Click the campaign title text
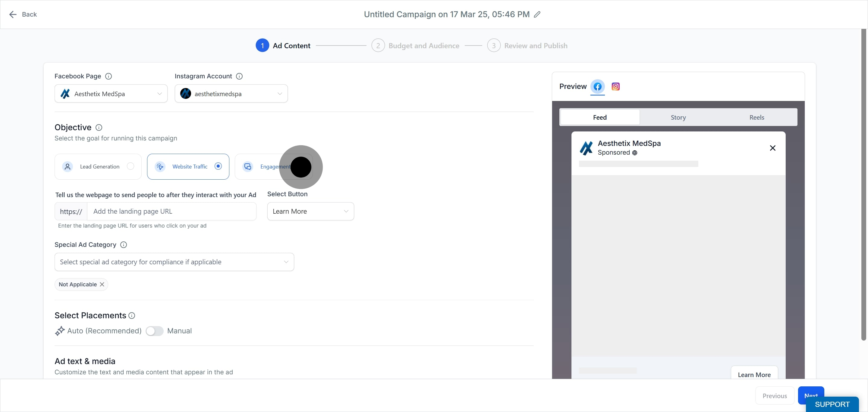The height and width of the screenshot is (412, 868). click(446, 14)
